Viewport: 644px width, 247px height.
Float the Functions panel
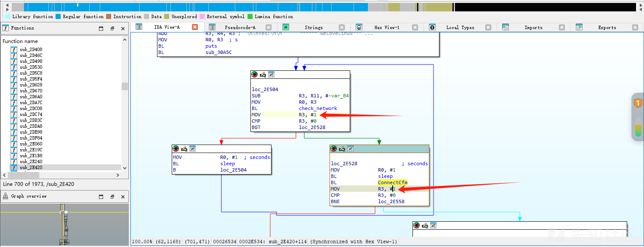[112, 29]
